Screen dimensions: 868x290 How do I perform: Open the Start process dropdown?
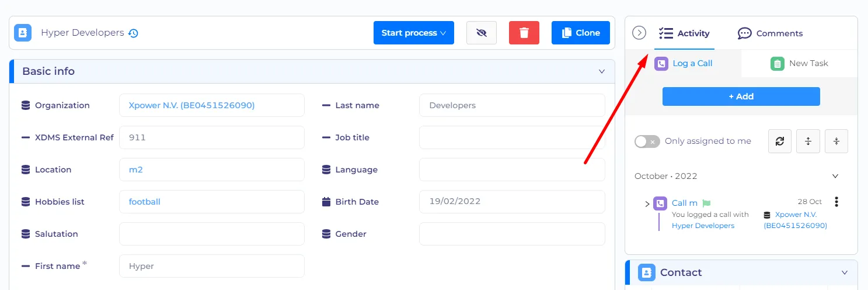(414, 33)
